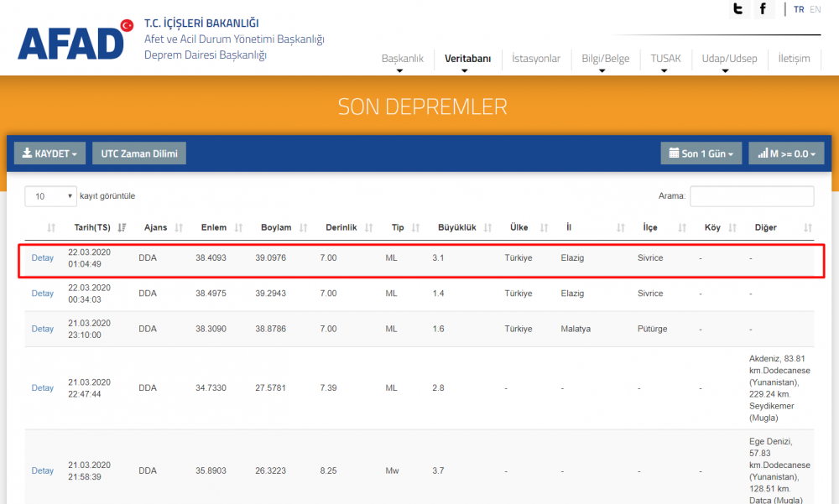This screenshot has width=839, height=504.
Task: Sort table by İlçe column arrows
Action: tap(682, 227)
